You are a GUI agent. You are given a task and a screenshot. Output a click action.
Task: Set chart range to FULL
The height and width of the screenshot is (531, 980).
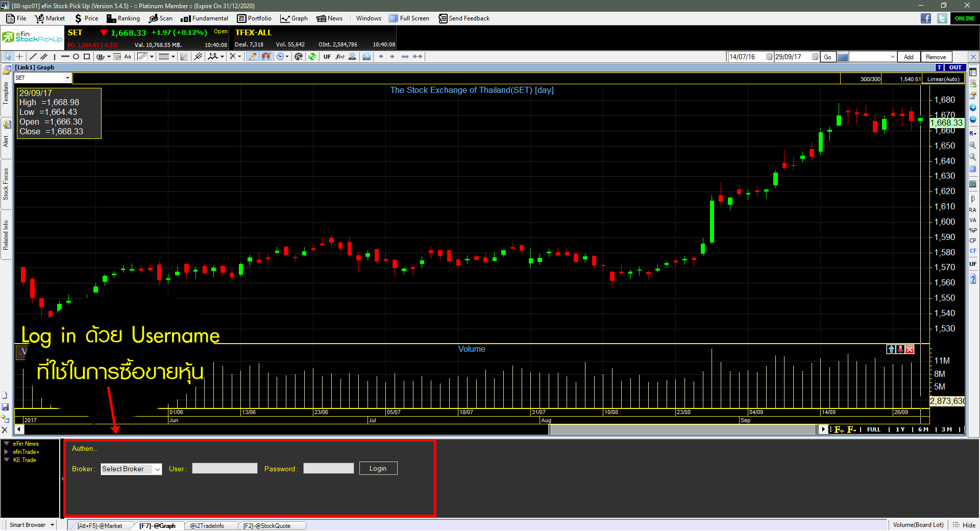874,429
